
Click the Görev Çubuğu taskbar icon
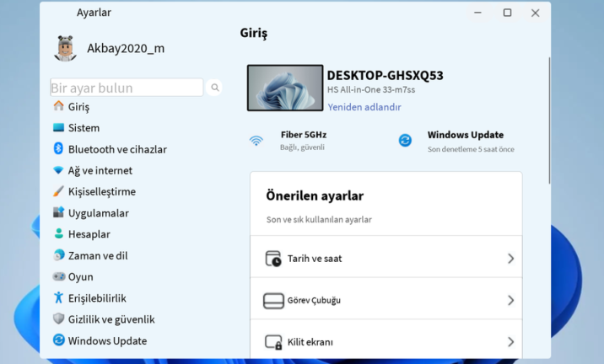(273, 301)
